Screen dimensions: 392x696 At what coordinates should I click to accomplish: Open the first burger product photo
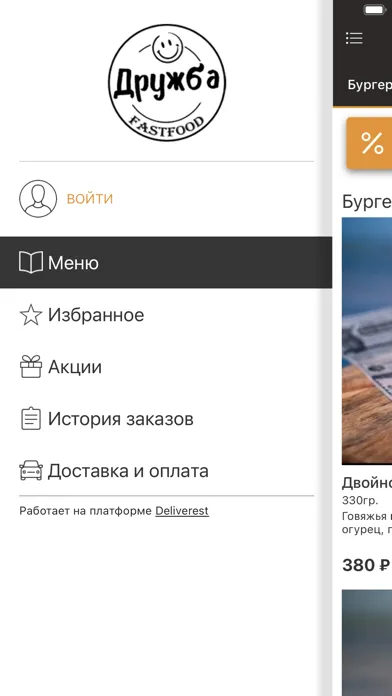367,341
